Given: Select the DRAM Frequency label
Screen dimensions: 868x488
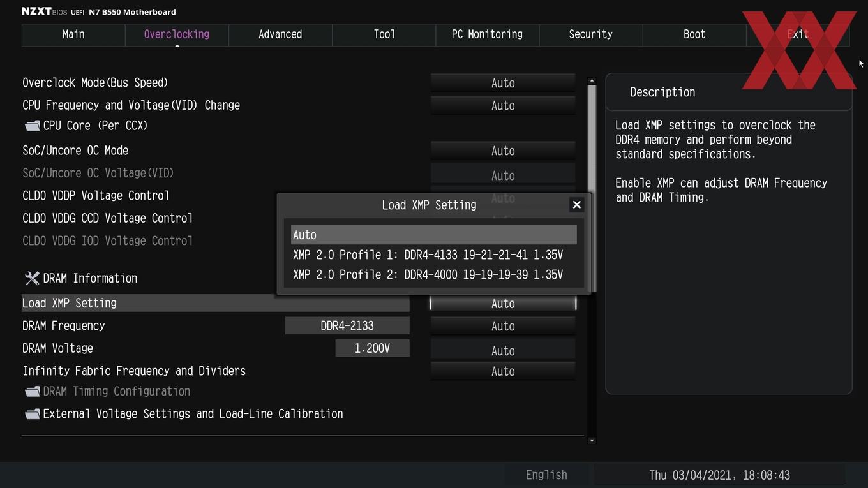Looking at the screenshot, I should [x=64, y=325].
